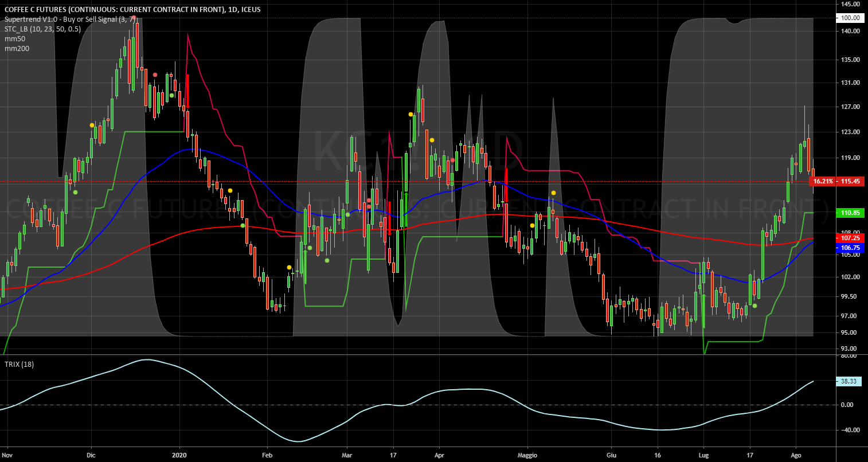Click the STC scale value tag 100.00
868x462 pixels.
click(851, 18)
